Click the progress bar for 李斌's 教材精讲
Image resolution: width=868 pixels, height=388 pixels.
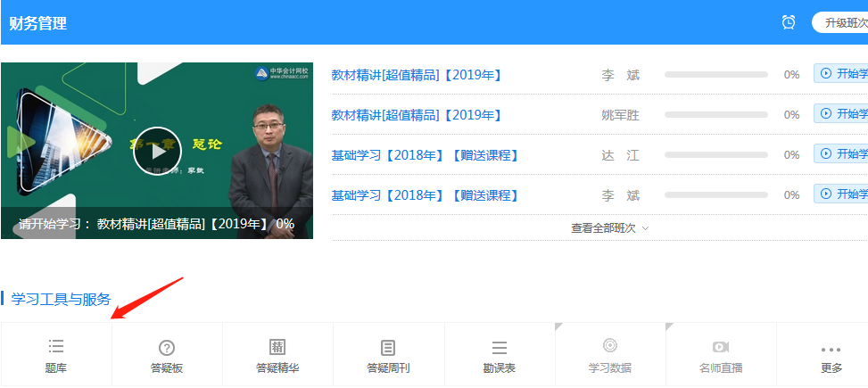(x=716, y=75)
